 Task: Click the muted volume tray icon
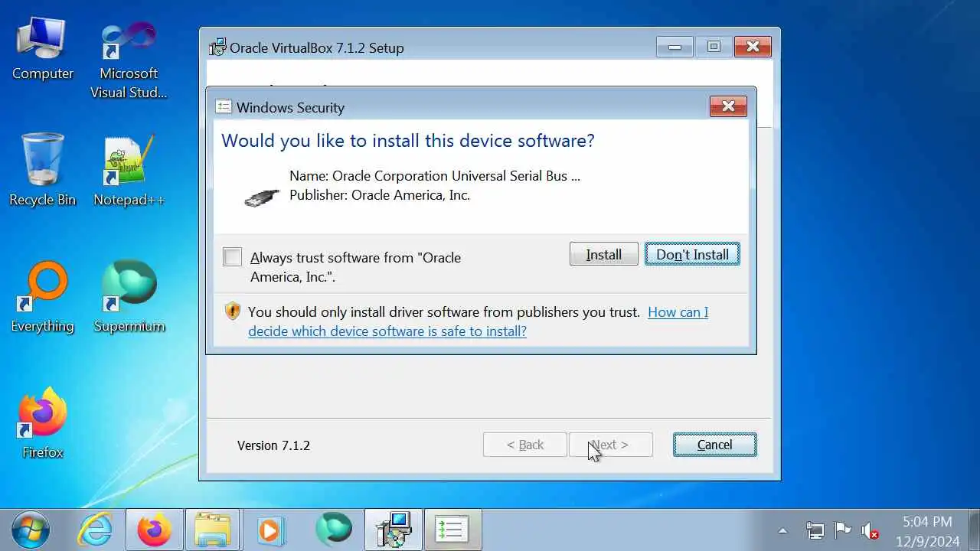(870, 530)
